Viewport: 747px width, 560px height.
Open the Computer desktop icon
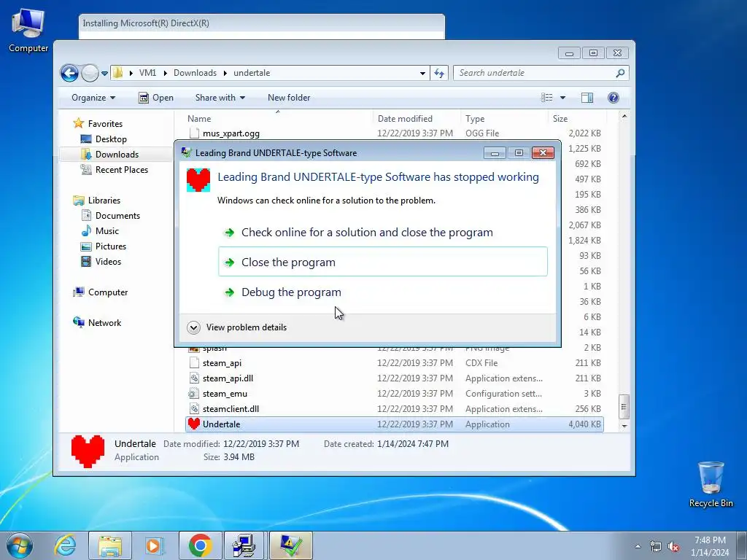(x=28, y=30)
